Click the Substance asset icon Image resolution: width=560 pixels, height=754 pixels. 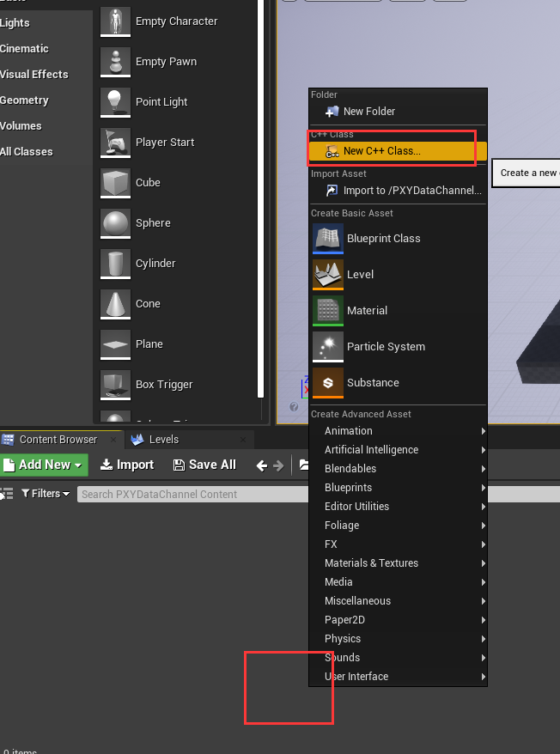pyautogui.click(x=328, y=383)
